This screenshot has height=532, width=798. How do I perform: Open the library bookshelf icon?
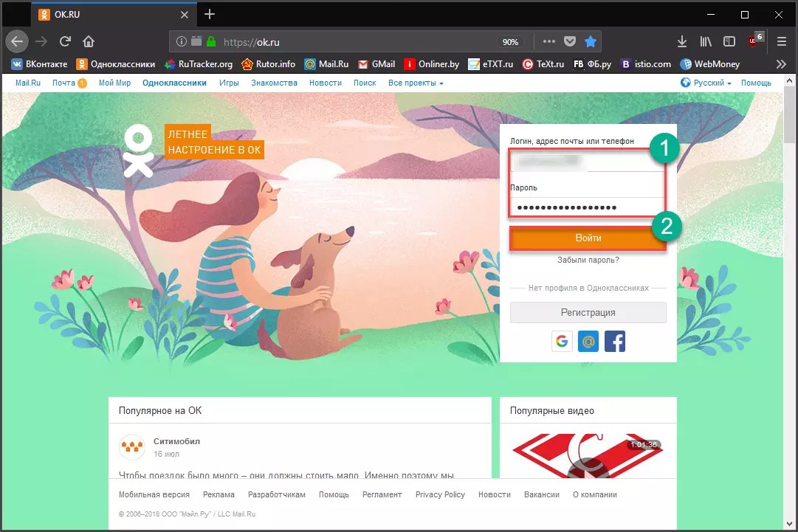pos(706,42)
